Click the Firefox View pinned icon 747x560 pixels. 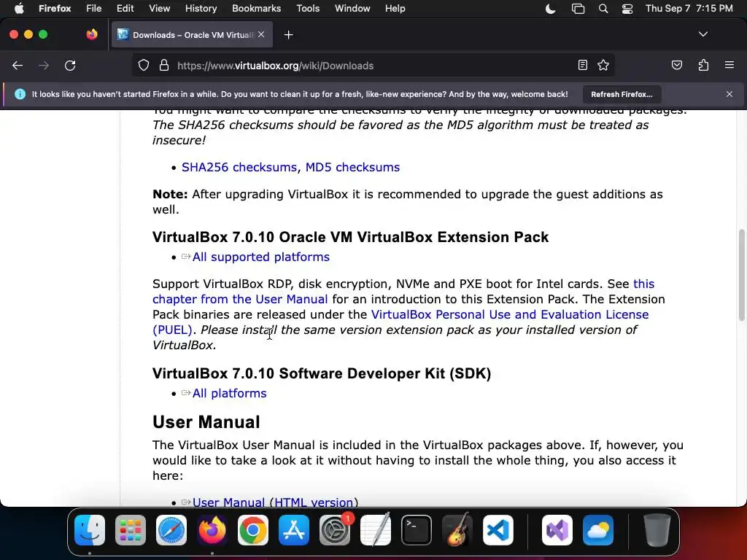92,34
